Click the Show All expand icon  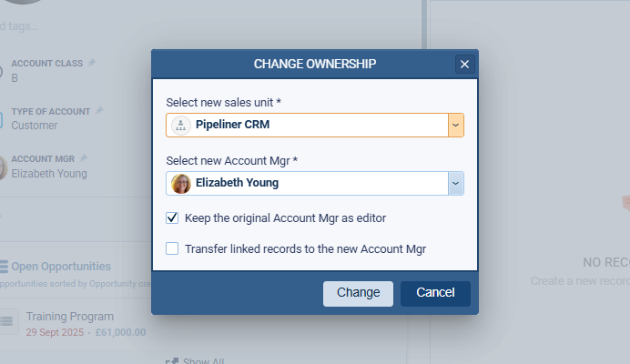[171, 361]
